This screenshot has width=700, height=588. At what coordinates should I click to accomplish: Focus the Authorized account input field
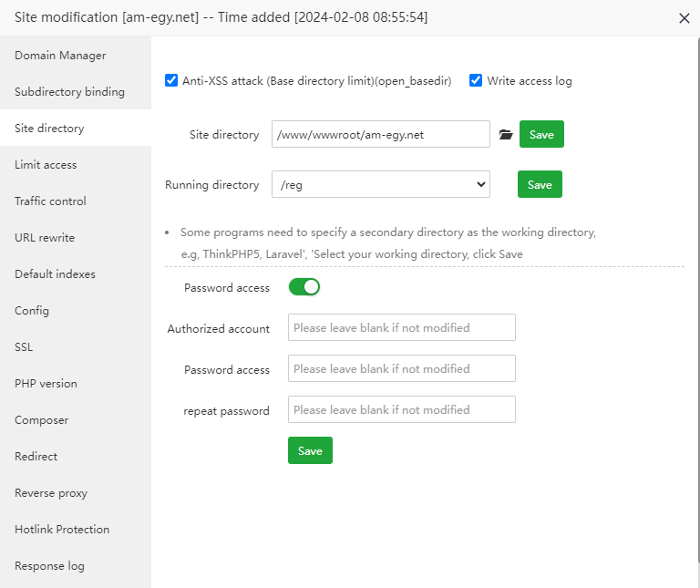(402, 327)
